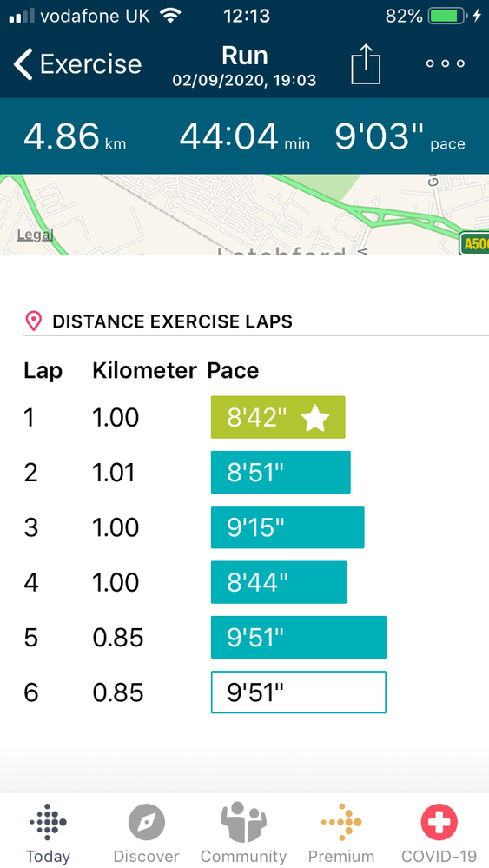
Task: Open the Legal link on map
Action: tap(35, 235)
